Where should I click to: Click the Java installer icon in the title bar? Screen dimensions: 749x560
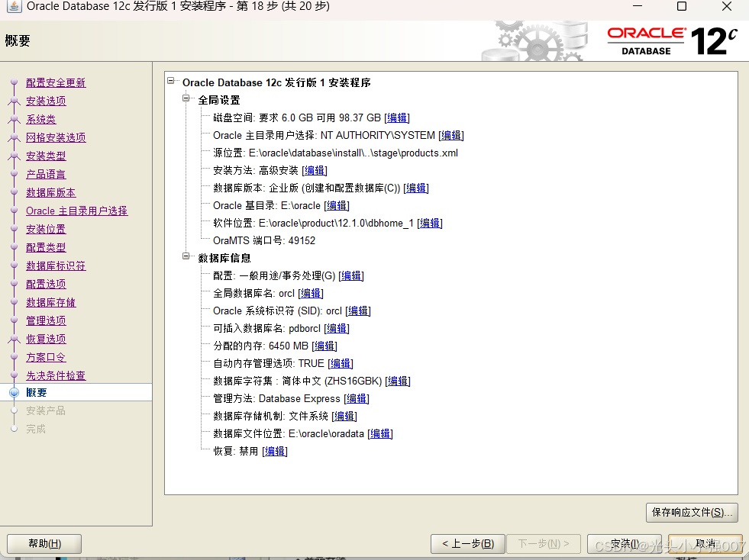point(14,6)
